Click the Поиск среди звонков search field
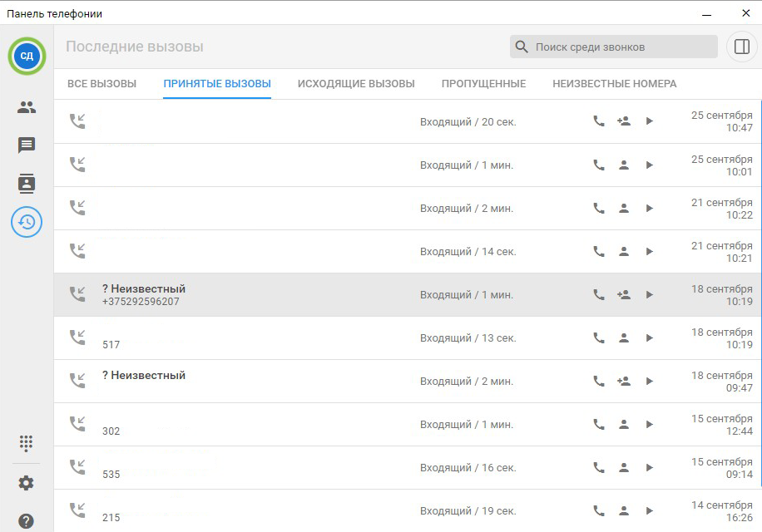 pos(624,47)
